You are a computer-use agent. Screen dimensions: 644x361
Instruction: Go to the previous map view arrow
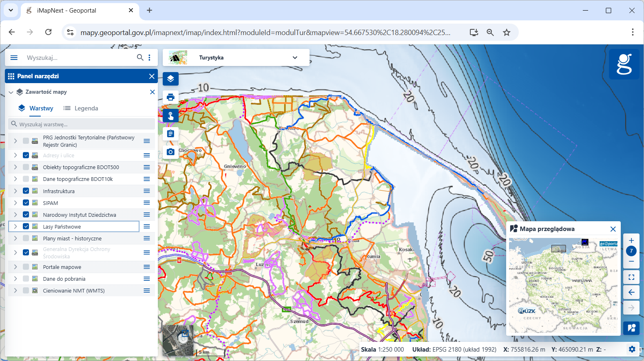point(631,292)
